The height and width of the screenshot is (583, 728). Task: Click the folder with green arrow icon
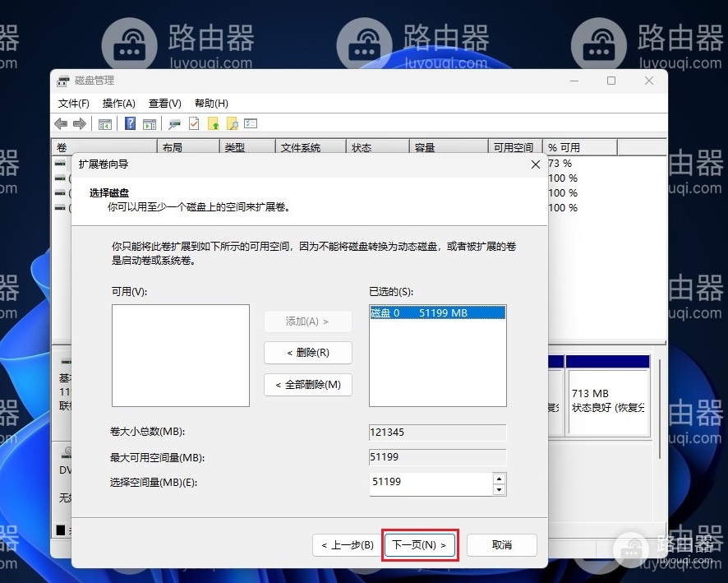[x=213, y=123]
